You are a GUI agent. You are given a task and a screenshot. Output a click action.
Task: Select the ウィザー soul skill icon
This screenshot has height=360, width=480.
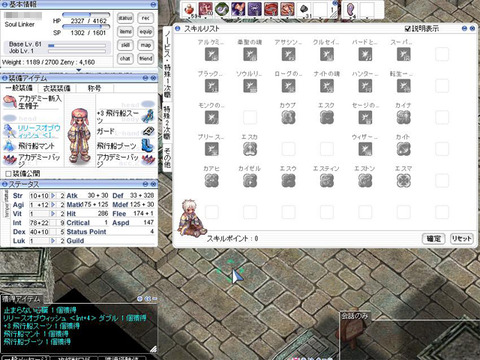365,149
